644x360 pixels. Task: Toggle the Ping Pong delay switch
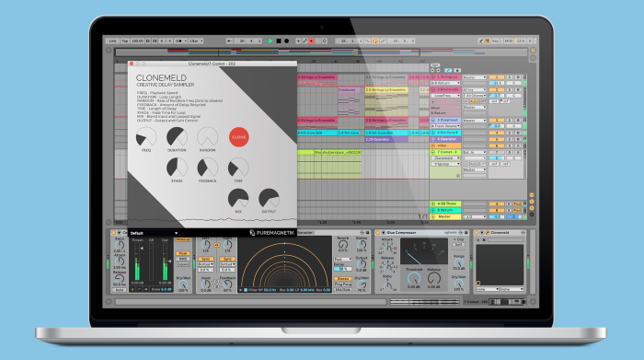click(342, 284)
